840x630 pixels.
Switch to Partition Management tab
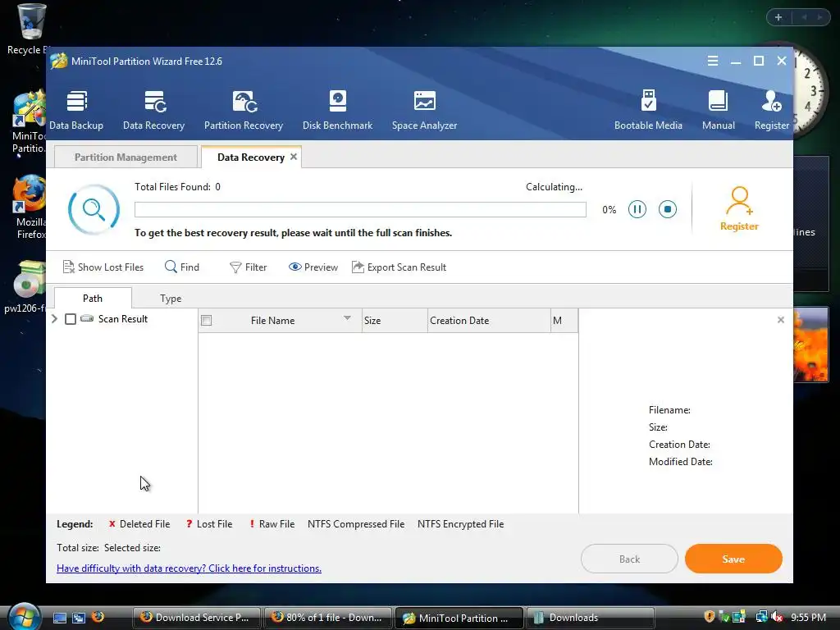(x=126, y=157)
